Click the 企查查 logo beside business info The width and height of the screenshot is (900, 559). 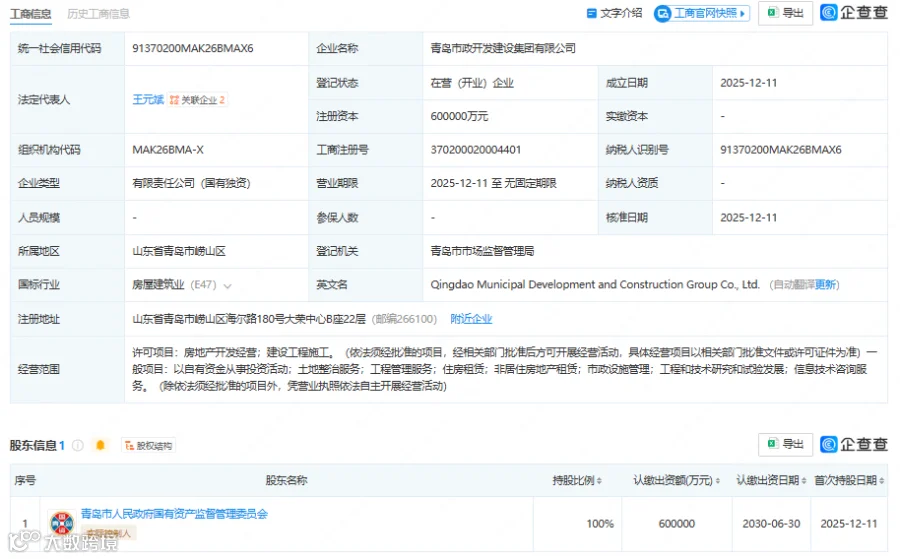coord(854,13)
